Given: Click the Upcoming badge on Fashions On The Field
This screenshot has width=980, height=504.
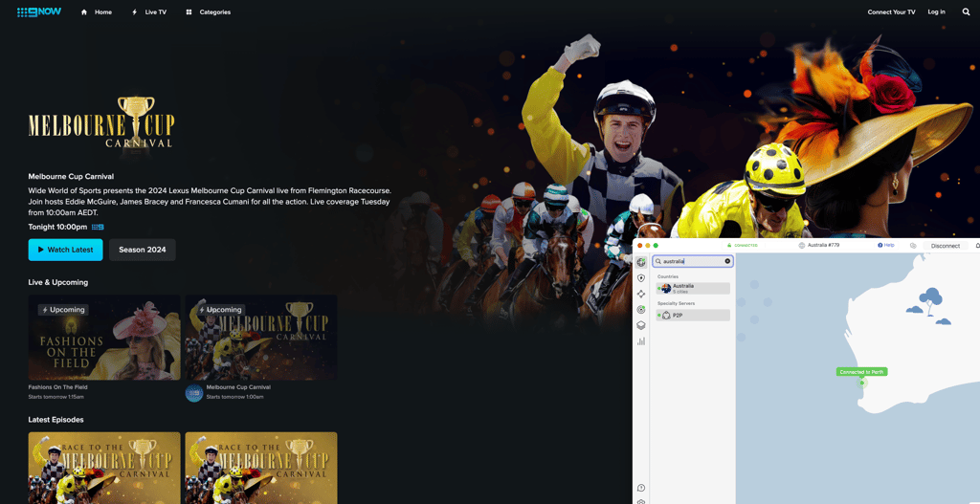Looking at the screenshot, I should coord(63,310).
